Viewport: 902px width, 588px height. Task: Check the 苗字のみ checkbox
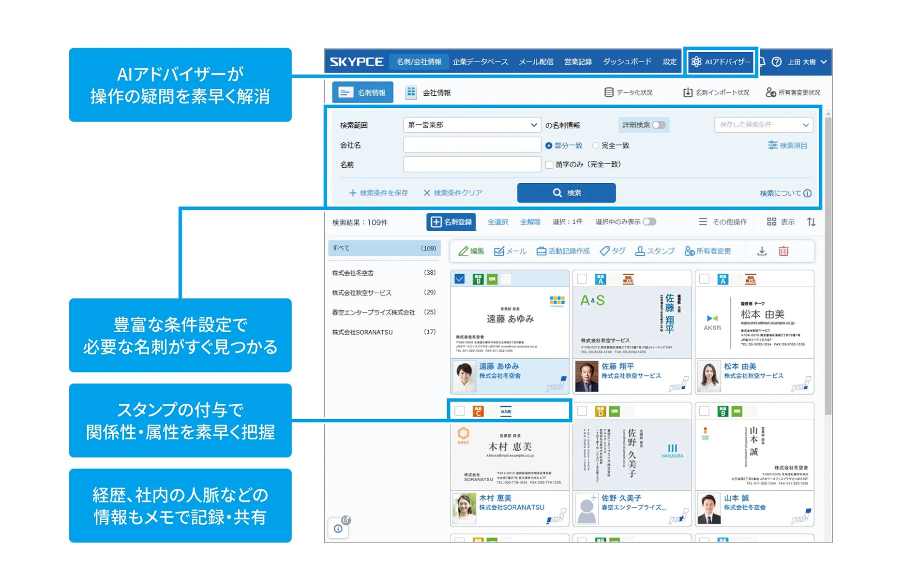click(x=549, y=165)
